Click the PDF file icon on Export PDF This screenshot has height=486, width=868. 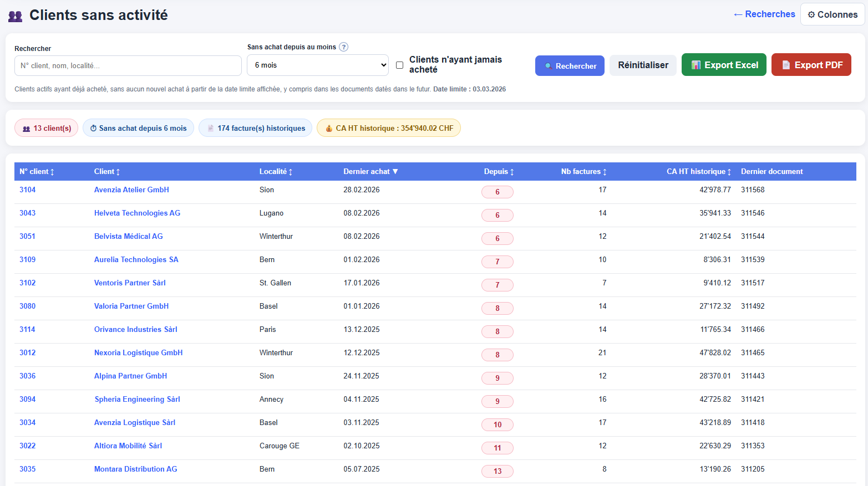[786, 65]
